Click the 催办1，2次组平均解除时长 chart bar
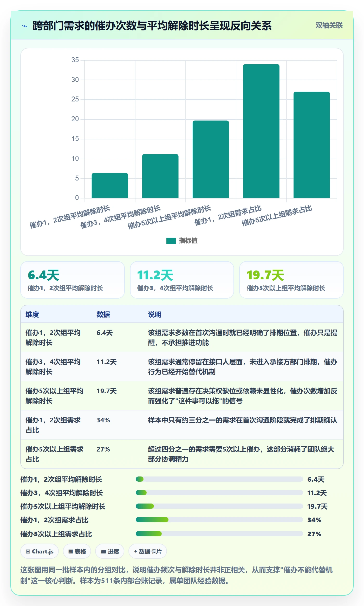 [110, 185]
